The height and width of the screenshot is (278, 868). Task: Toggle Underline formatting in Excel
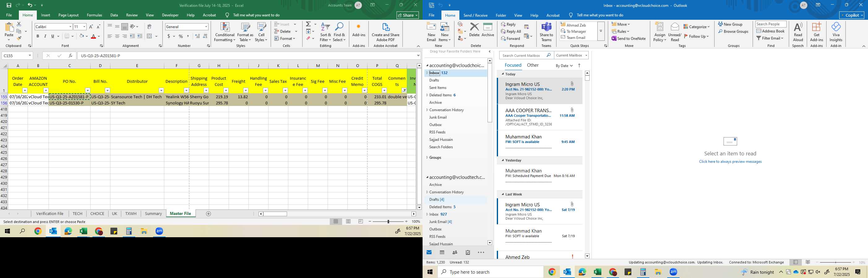(x=53, y=36)
